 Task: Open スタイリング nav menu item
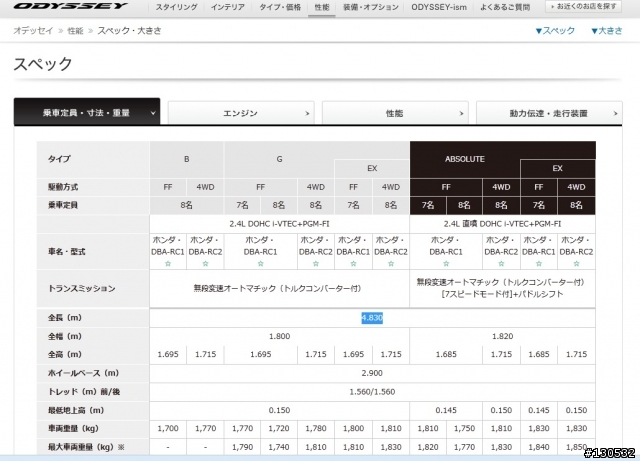[x=176, y=7]
